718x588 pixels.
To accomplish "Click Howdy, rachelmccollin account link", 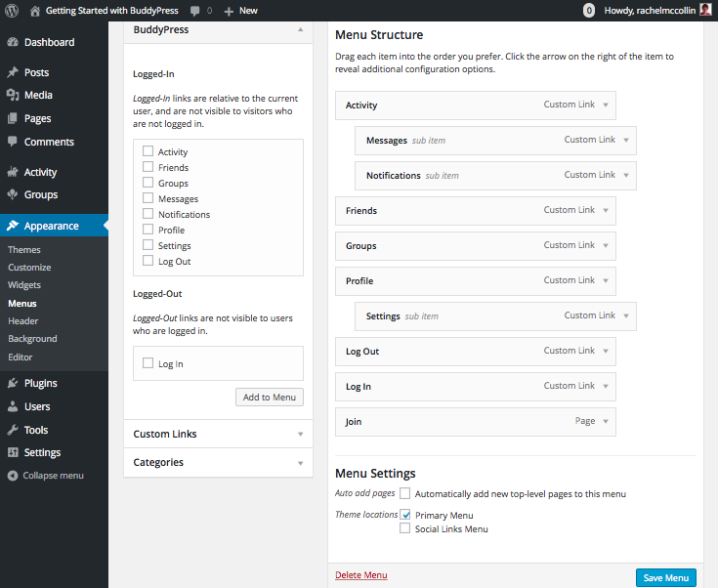I will pyautogui.click(x=650, y=11).
